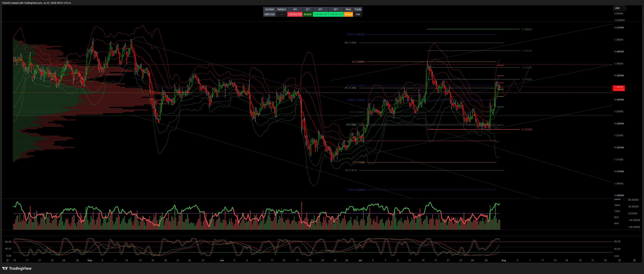Click the TradingView logo

17,268
